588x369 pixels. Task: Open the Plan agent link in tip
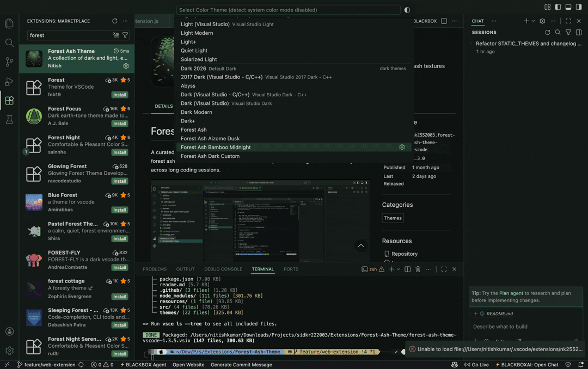(x=511, y=293)
